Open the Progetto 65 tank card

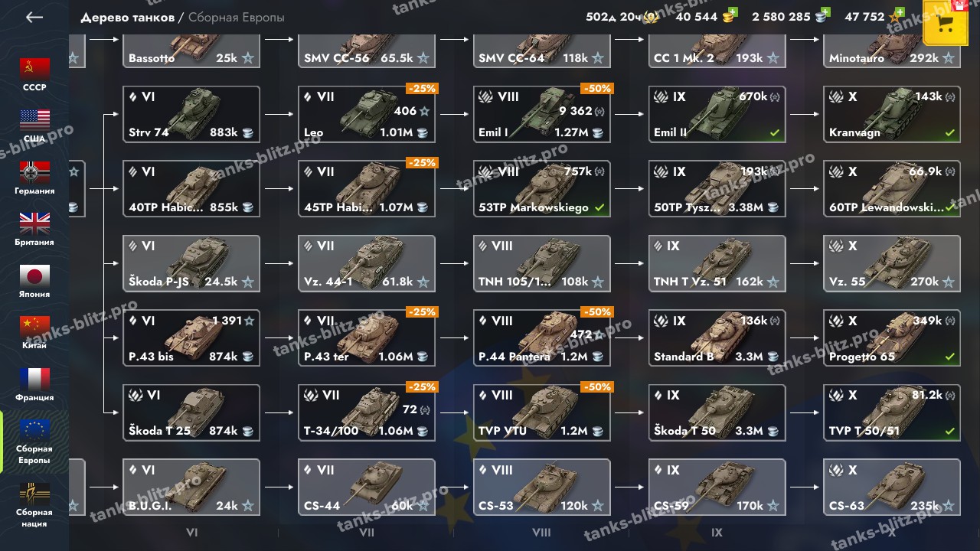pyautogui.click(x=892, y=338)
